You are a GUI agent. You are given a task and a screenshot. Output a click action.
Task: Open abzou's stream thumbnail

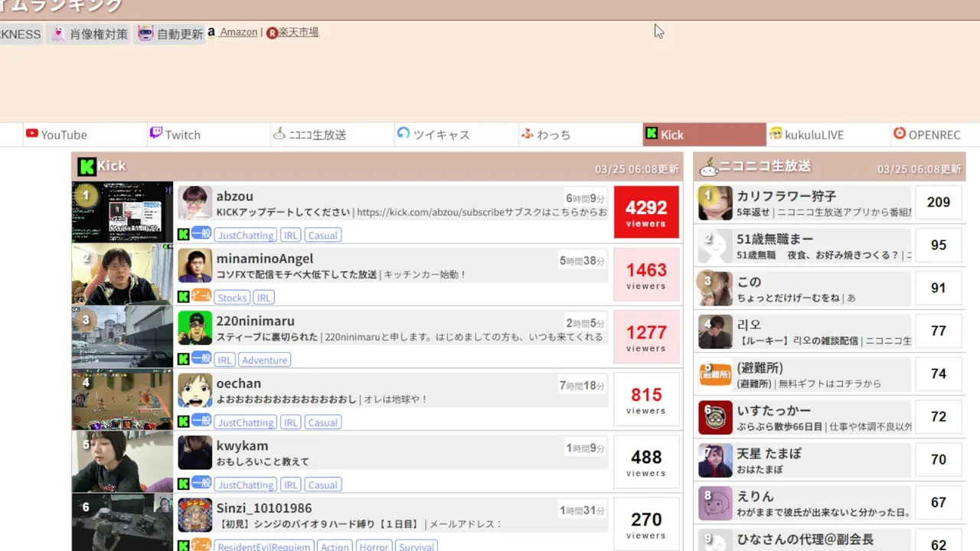pyautogui.click(x=122, y=212)
